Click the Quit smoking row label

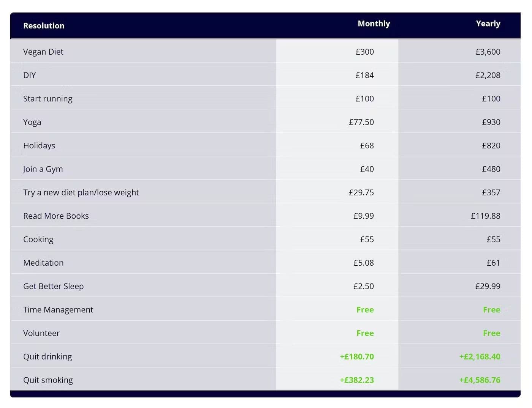pos(48,380)
